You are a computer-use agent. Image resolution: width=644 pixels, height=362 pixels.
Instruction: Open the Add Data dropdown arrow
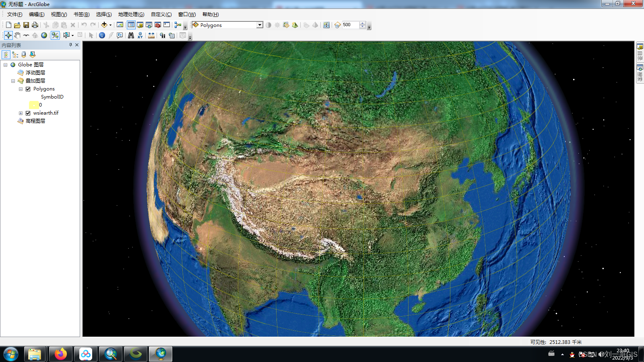[110, 25]
